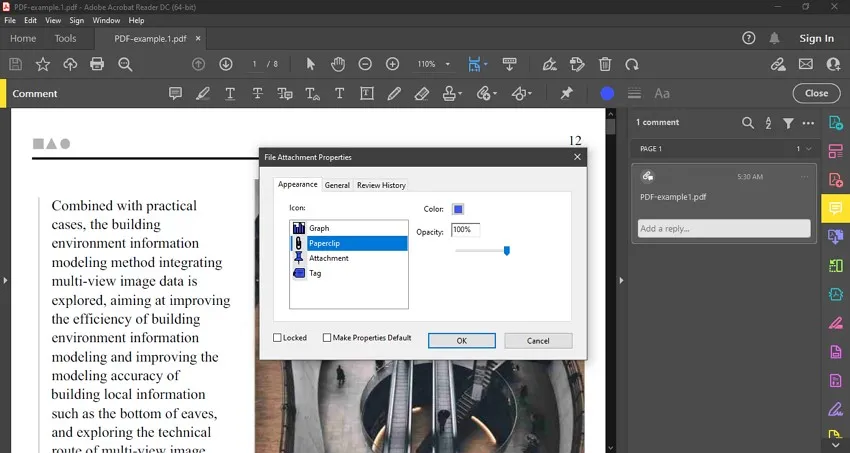The height and width of the screenshot is (453, 850).
Task: Search comments with magnifier icon
Action: click(x=748, y=123)
